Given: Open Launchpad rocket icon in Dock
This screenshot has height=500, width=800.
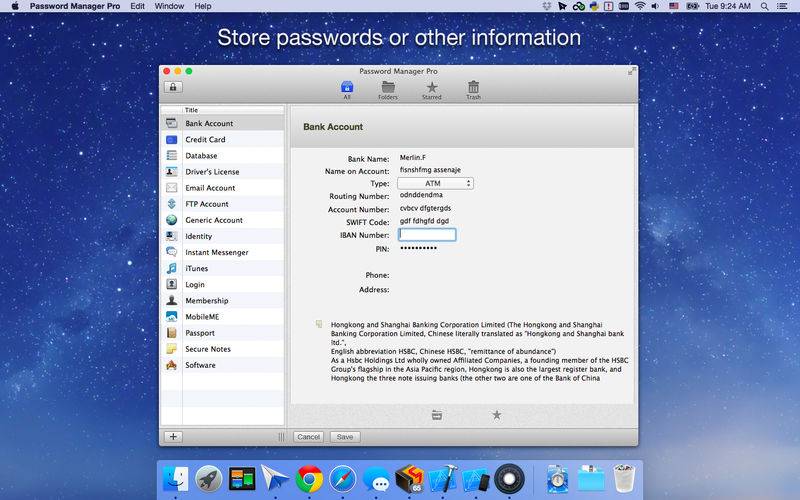Looking at the screenshot, I should 209,479.
